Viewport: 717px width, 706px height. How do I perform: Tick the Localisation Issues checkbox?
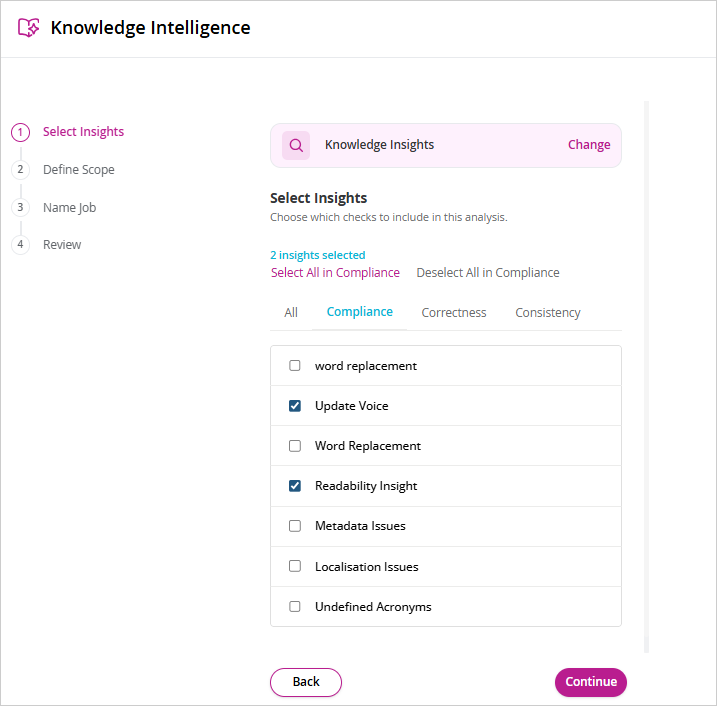295,566
